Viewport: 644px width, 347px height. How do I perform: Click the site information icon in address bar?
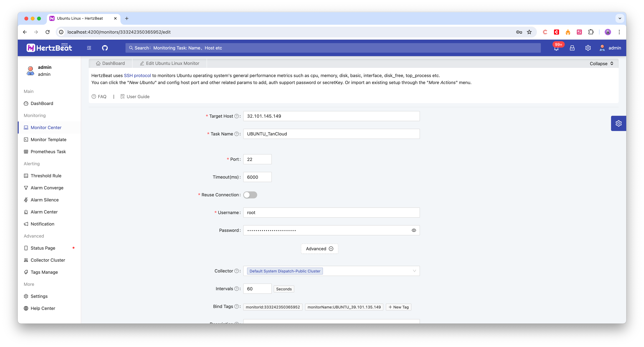pyautogui.click(x=61, y=32)
